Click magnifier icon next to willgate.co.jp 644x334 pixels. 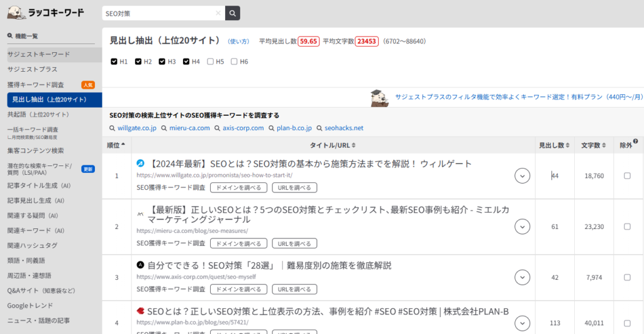[x=112, y=128]
